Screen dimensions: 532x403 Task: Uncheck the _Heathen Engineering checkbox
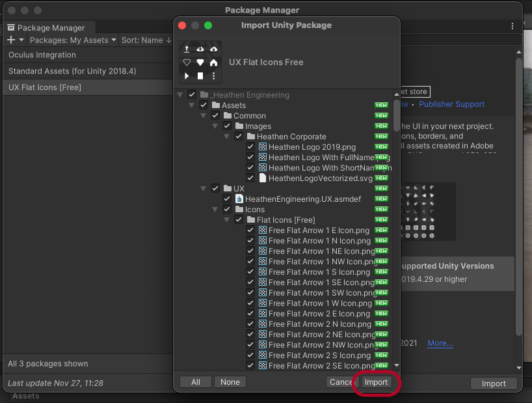192,94
